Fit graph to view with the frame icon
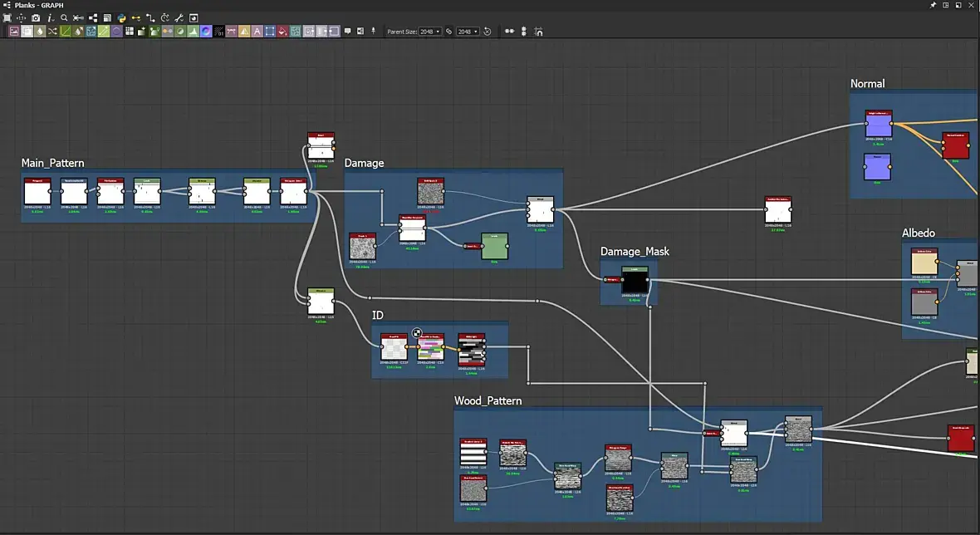This screenshot has height=535, width=980. [7, 17]
